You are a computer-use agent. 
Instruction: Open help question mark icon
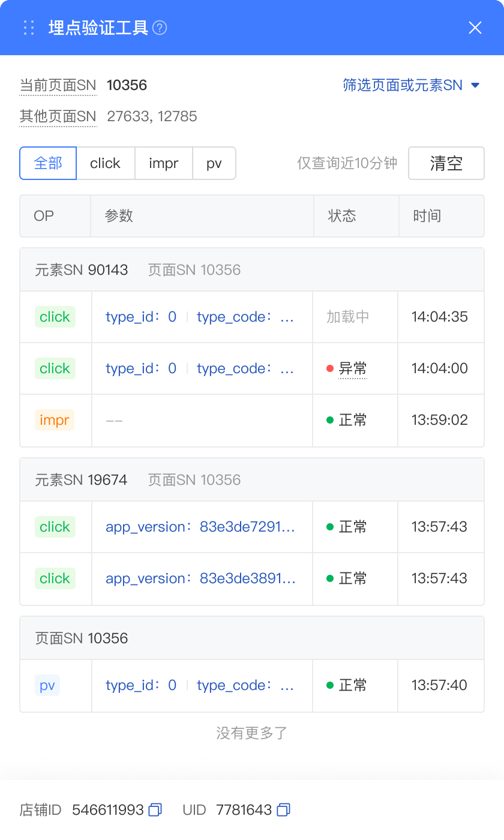click(160, 28)
